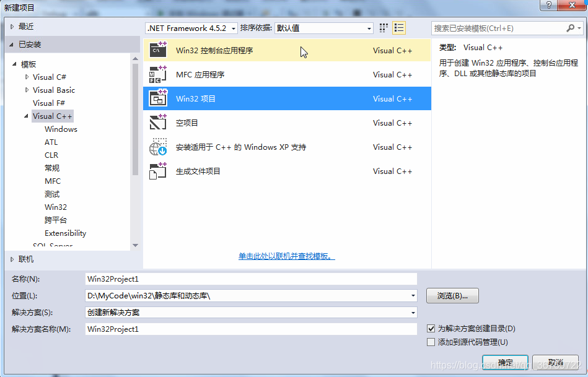Screen dimensions: 588x377
Task: Click the template tree vertical scrollbar thumb
Action: [x=135, y=119]
